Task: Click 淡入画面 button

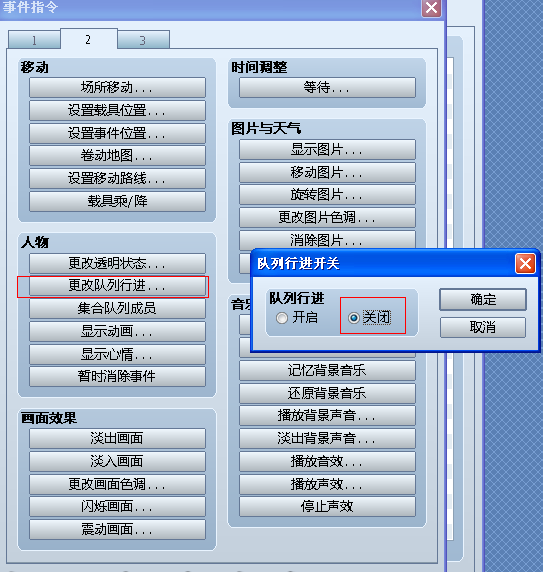Action: pyautogui.click(x=117, y=461)
